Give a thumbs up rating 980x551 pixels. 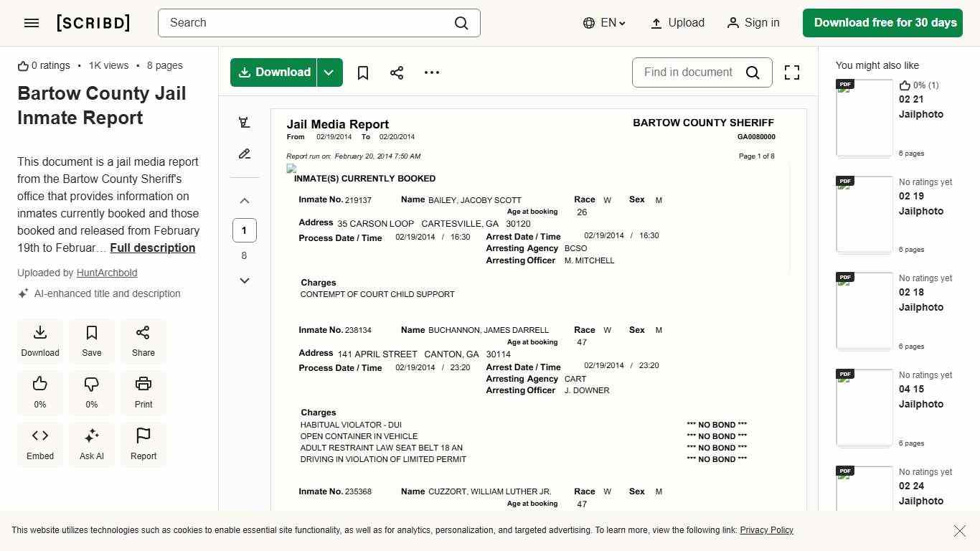(39, 392)
